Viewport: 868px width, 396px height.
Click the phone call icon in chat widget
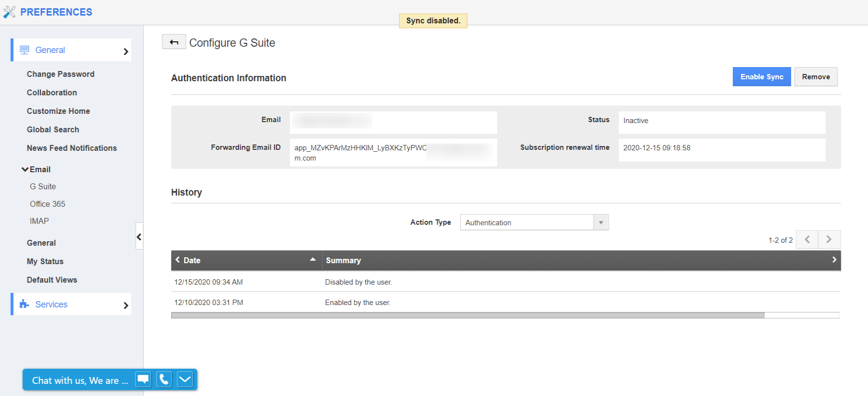pyautogui.click(x=164, y=379)
